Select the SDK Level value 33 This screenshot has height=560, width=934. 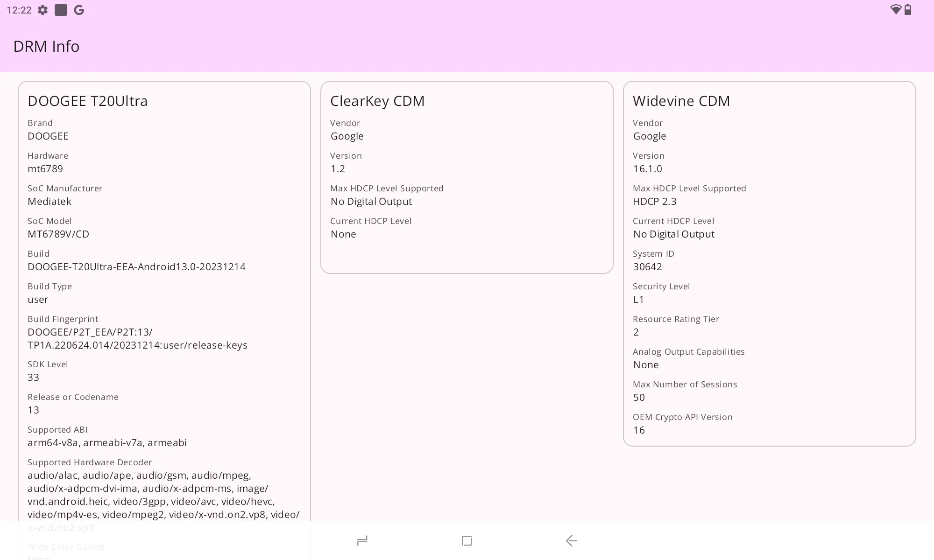[33, 378]
